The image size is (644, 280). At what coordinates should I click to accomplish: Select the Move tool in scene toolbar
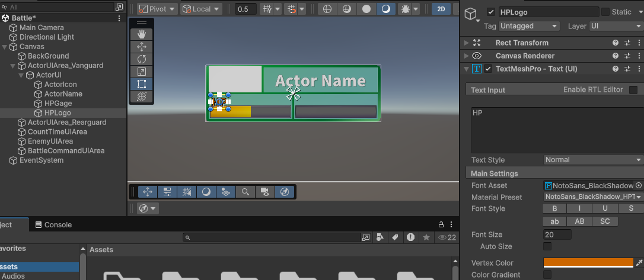(142, 47)
